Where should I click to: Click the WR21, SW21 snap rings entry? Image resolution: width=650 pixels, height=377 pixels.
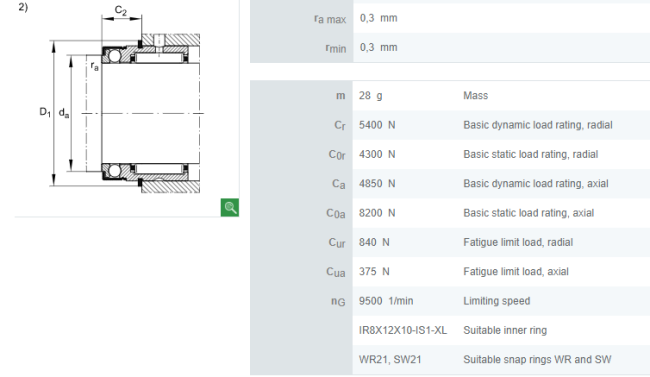pos(390,360)
